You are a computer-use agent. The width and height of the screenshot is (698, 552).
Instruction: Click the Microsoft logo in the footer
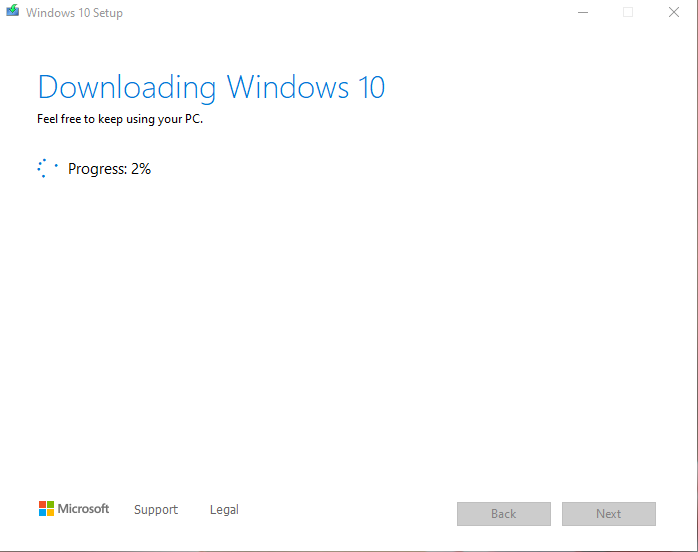pos(74,509)
